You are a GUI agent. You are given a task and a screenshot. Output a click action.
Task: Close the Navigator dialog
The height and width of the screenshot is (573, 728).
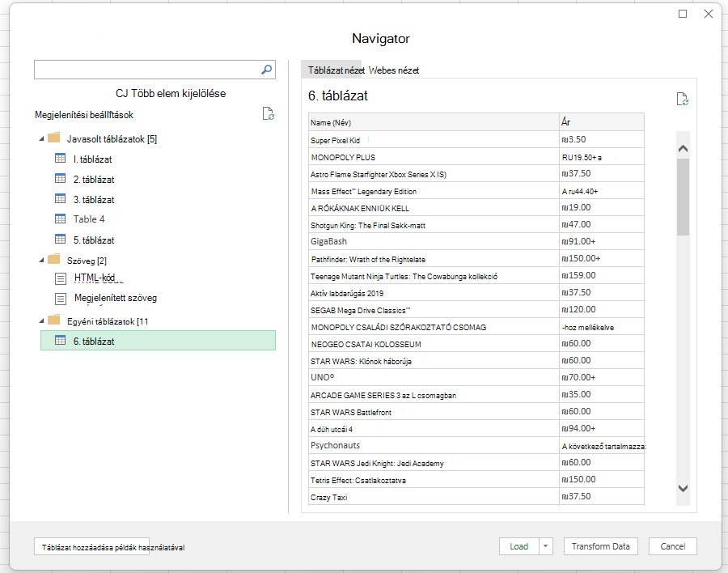tap(709, 14)
